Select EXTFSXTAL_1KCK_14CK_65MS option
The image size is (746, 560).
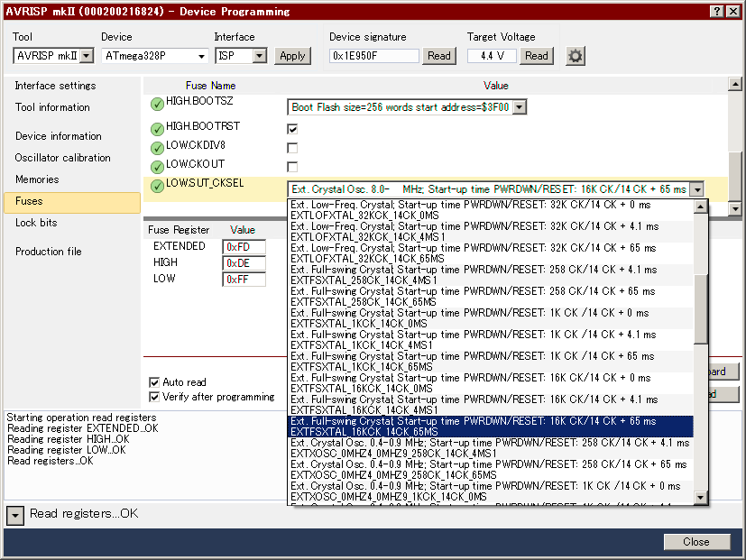coord(491,362)
